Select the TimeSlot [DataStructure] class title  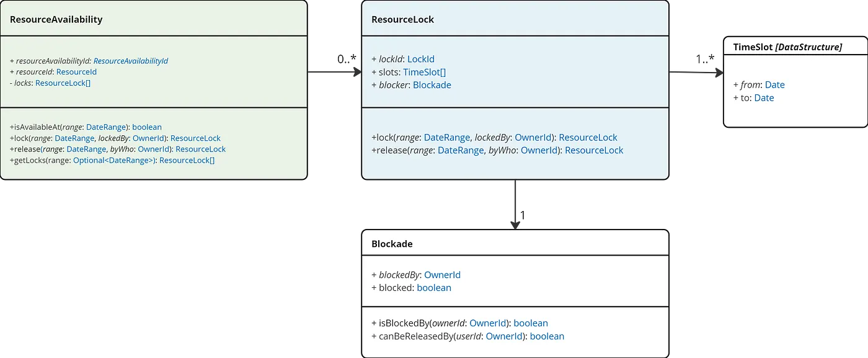787,47
